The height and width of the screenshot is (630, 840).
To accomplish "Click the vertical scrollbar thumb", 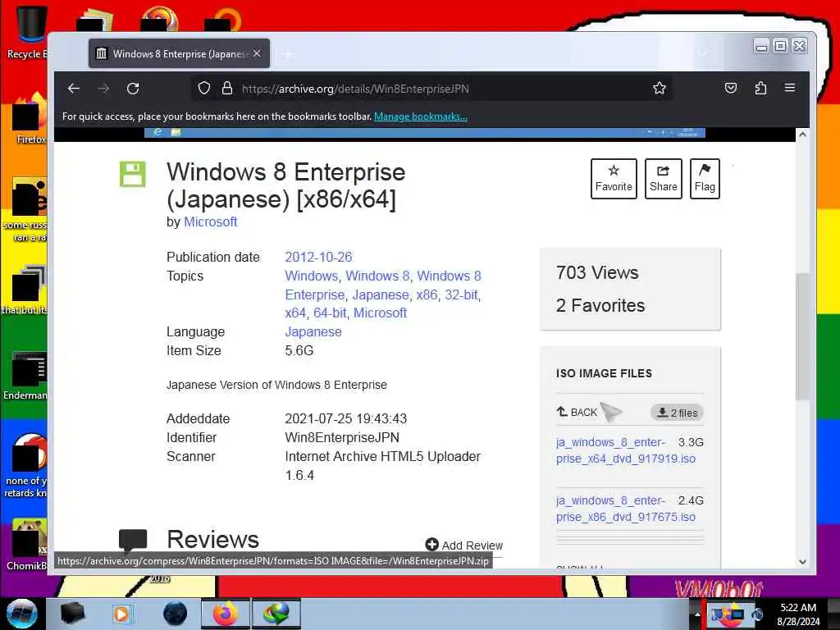I will [802, 336].
